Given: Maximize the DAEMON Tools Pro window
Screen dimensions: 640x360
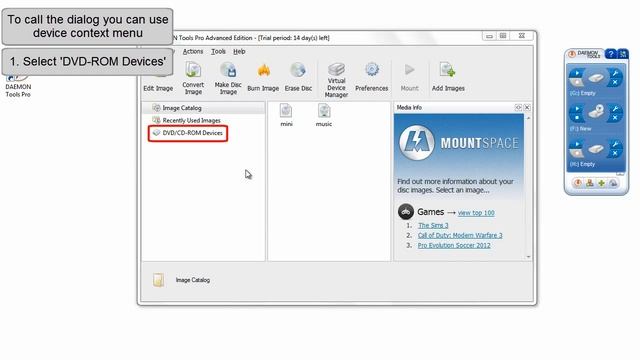Looking at the screenshot, I should [503, 36].
